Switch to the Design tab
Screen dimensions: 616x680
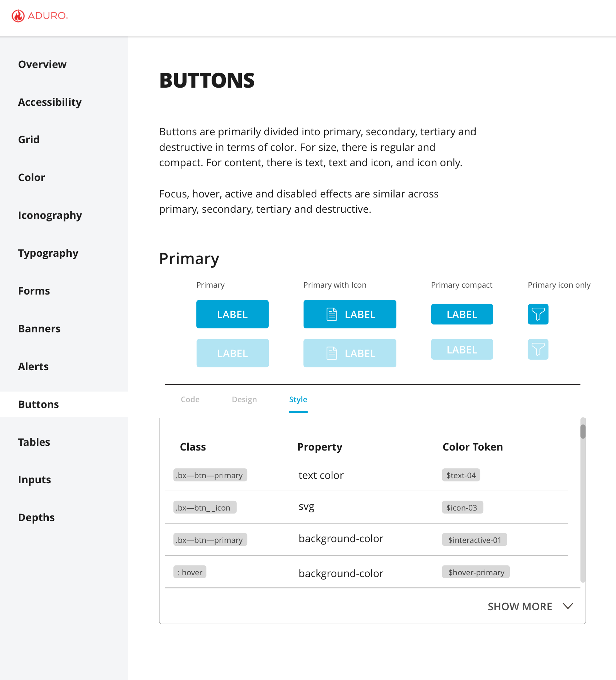(244, 399)
